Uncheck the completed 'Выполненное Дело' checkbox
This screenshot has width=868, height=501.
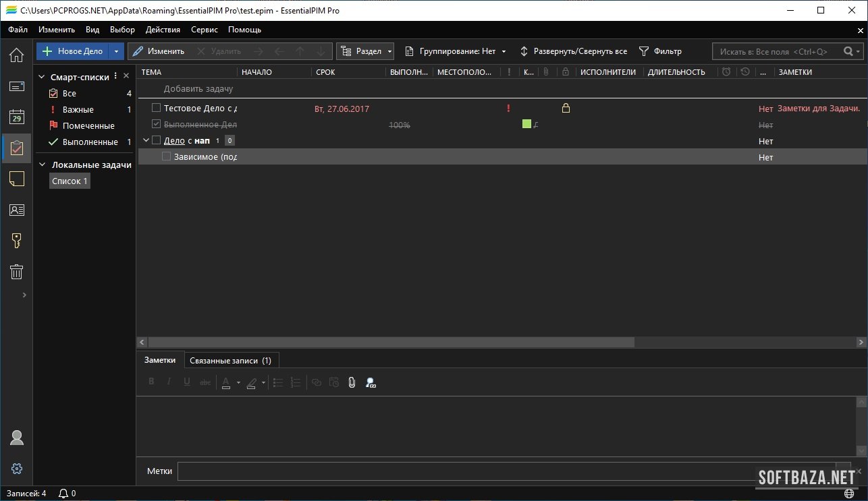click(x=156, y=124)
